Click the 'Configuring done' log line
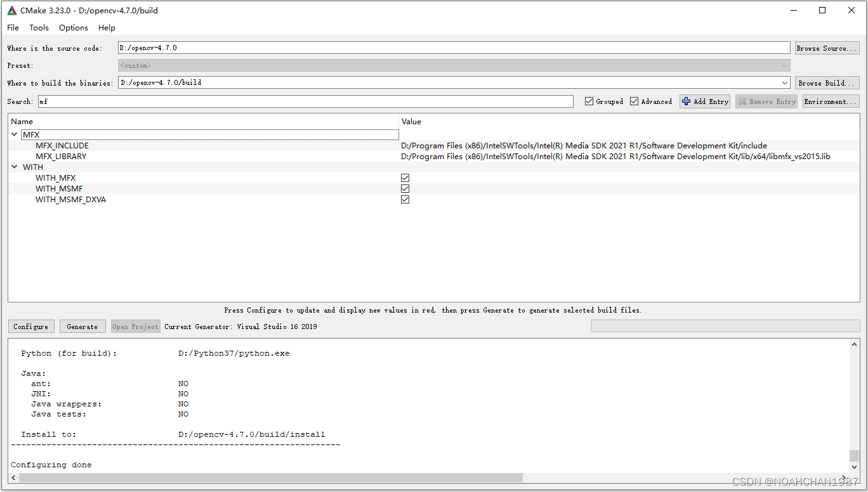Screen dimensions: 868x492 point(51,465)
